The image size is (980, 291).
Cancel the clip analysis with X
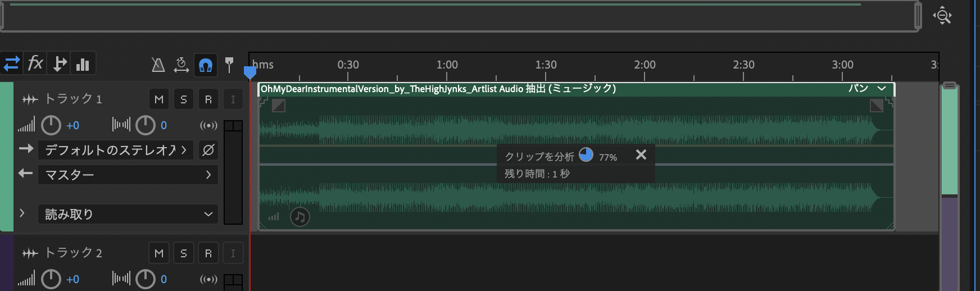[641, 154]
